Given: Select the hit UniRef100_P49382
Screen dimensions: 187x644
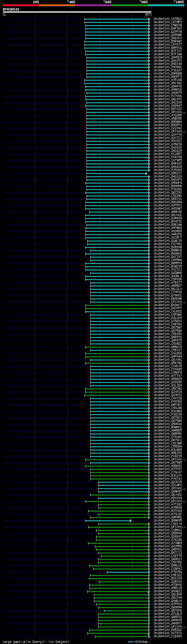Looking at the screenshot, I should point(168,401).
